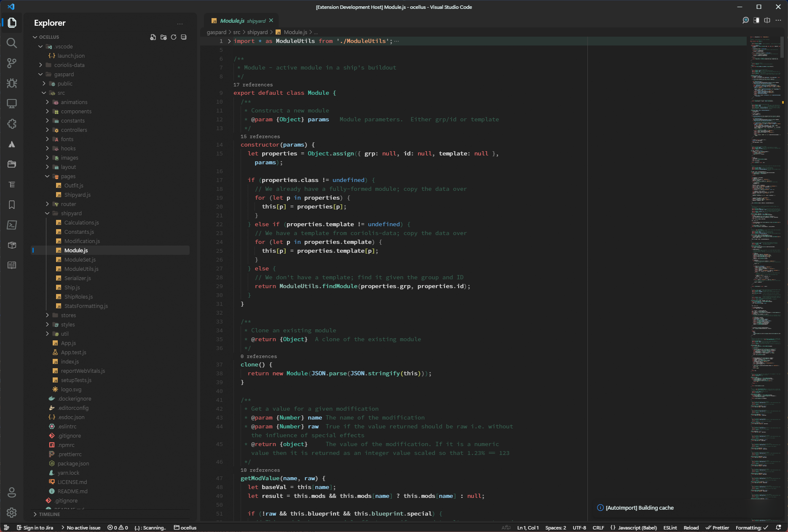The height and width of the screenshot is (532, 788).
Task: Expand the router folder
Action: click(68, 204)
